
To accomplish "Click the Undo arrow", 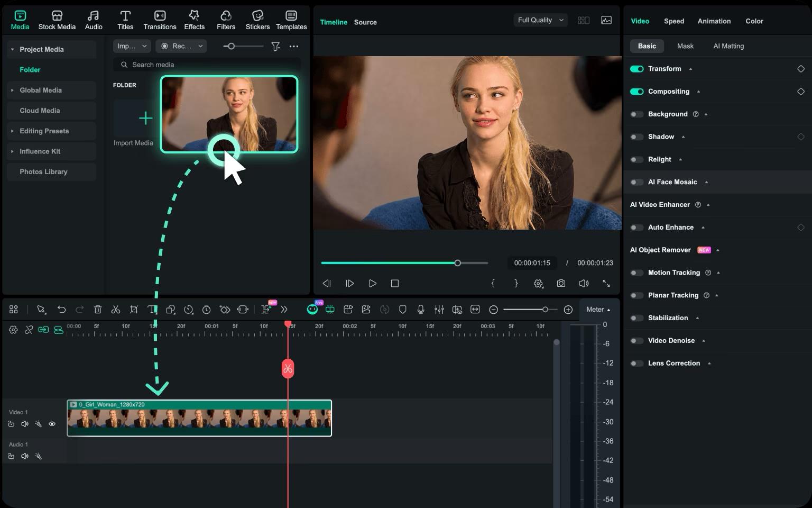I will tap(61, 310).
